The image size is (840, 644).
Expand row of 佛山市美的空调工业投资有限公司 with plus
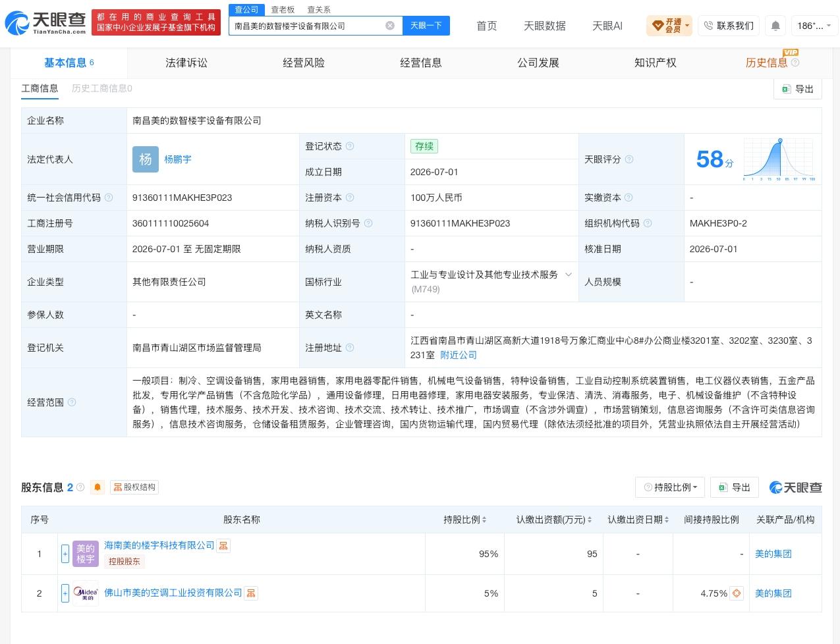point(65,593)
